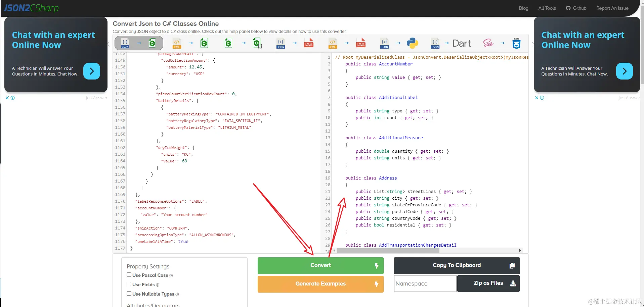Click the 'oneLabelAtATime': true line
Screen dimensions: 644x307
(x=162, y=242)
